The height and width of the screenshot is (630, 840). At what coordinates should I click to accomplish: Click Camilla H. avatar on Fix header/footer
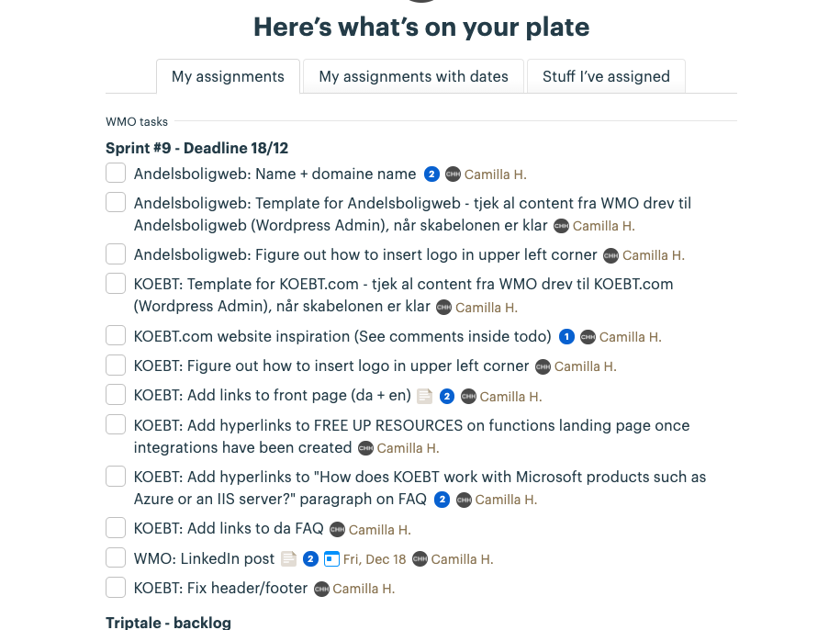pyautogui.click(x=321, y=589)
